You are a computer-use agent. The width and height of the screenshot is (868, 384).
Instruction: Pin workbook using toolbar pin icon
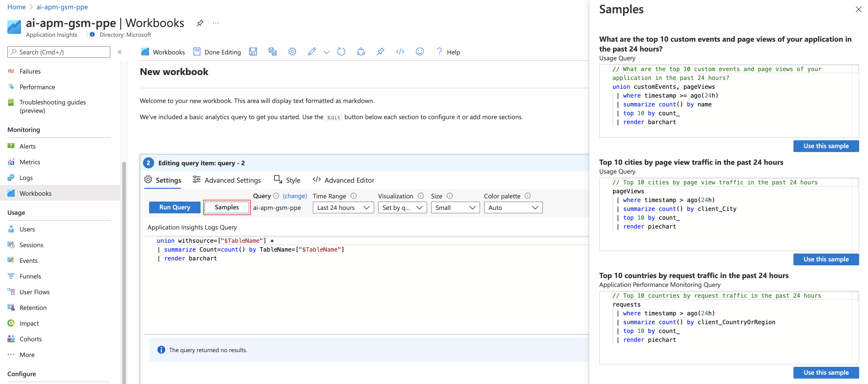click(x=380, y=52)
